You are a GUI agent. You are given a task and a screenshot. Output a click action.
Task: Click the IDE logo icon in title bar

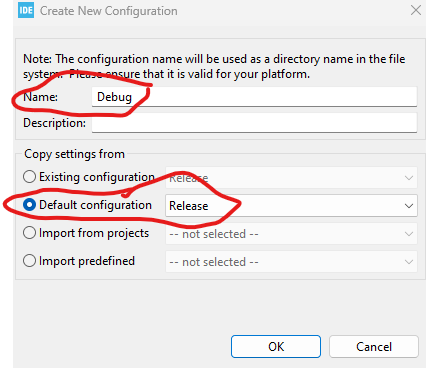coord(26,10)
